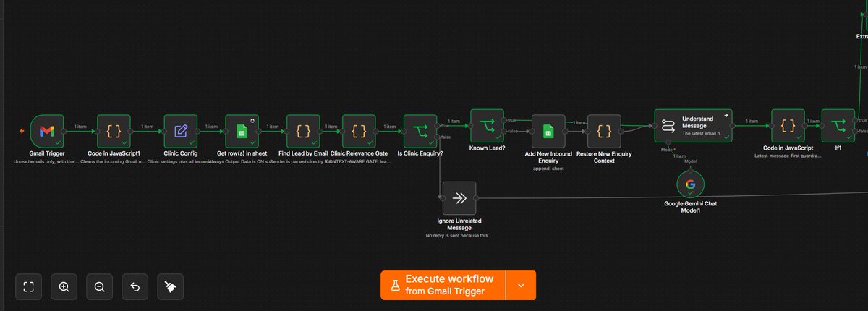The image size is (868, 311).
Task: Select the Ignore Unrelated Message node
Action: point(459,198)
